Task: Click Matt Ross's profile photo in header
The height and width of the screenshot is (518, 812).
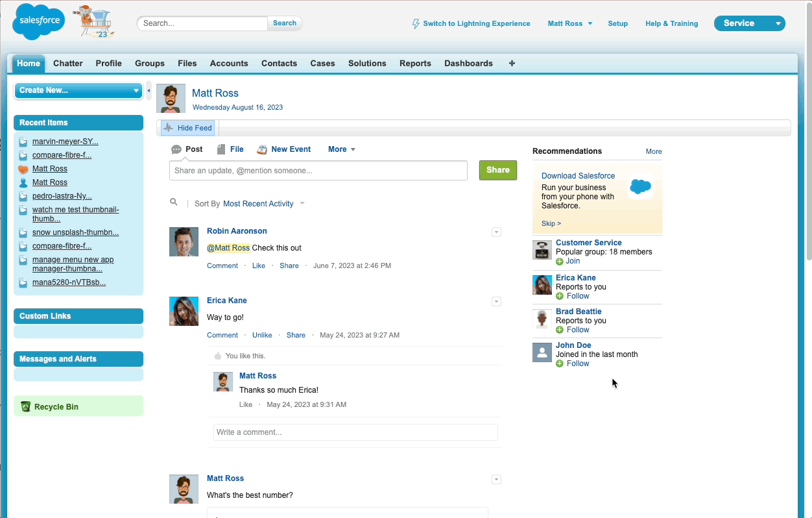Action: pos(171,98)
